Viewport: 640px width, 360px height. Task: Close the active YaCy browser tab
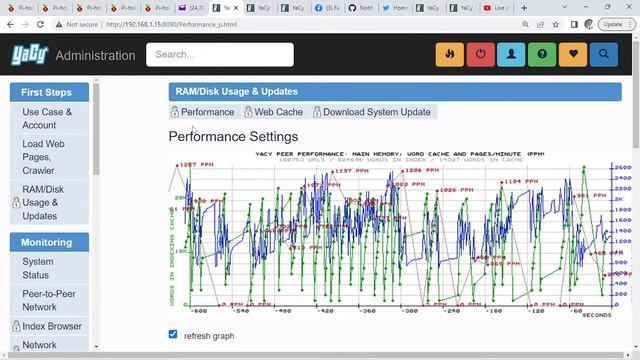point(236,8)
